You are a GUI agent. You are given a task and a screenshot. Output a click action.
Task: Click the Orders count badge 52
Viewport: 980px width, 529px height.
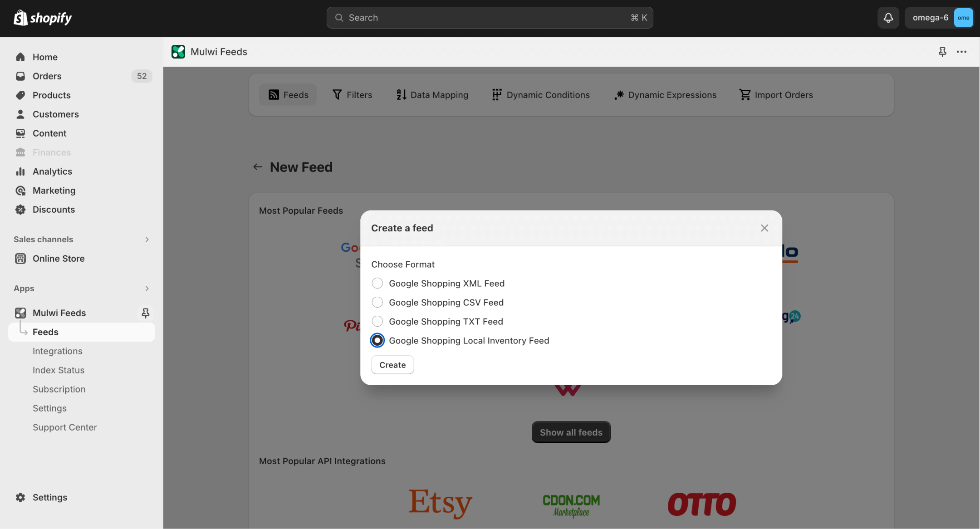pos(142,76)
